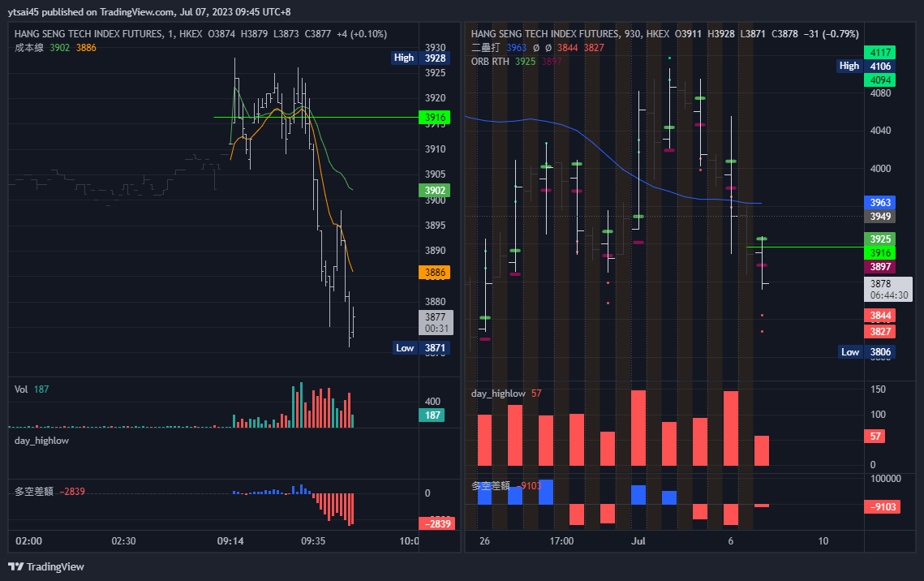The height and width of the screenshot is (581, 924).
Task: Click the 成本線 indicator legend
Action: pos(55,48)
